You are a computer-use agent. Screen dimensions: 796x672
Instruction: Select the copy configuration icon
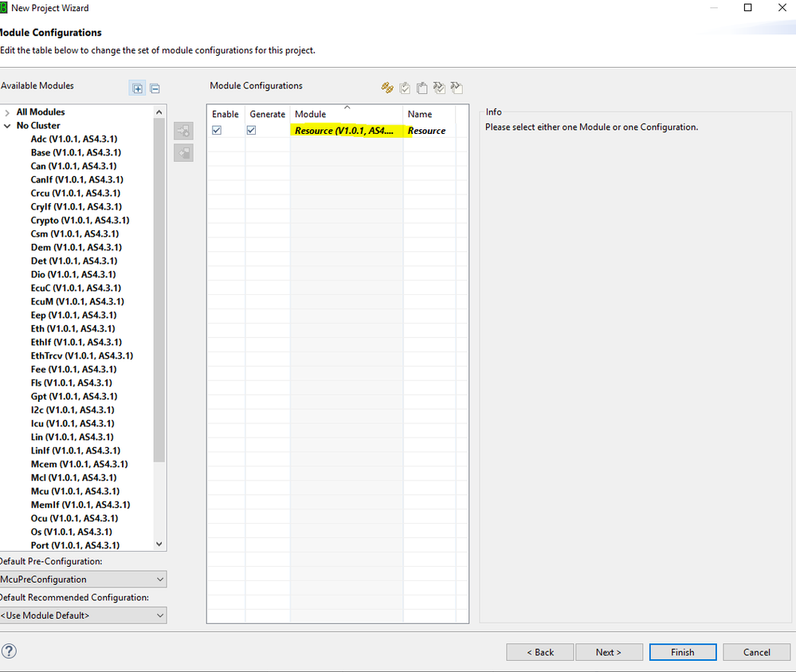pos(404,88)
